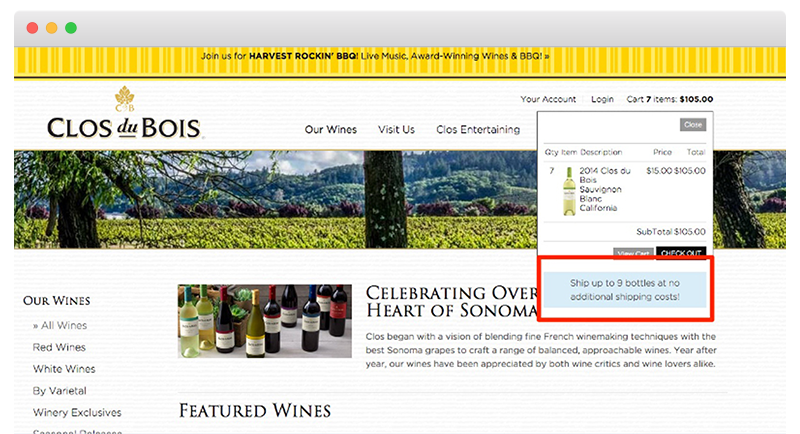Screen dimensions: 800x434
Task: Click the Cart 7 items summary
Action: click(670, 99)
